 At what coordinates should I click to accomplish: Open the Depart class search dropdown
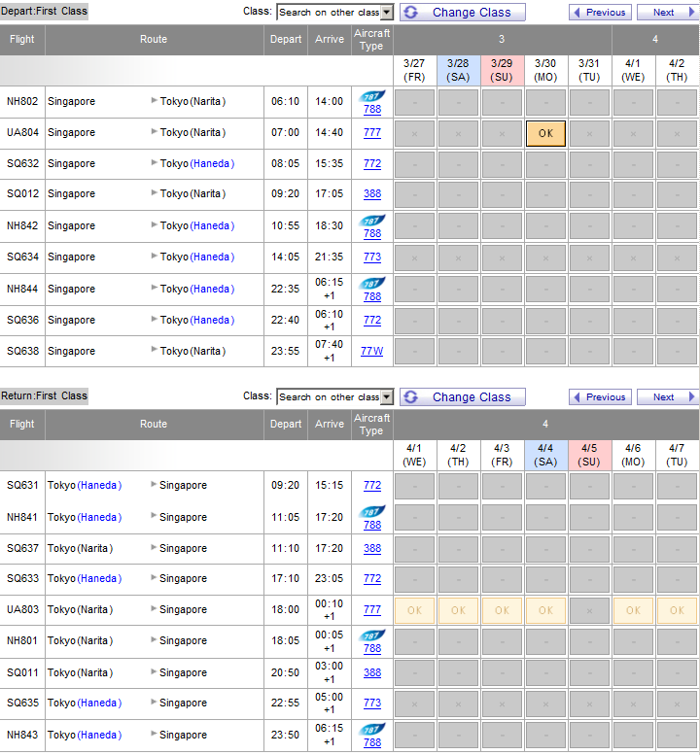coord(335,12)
